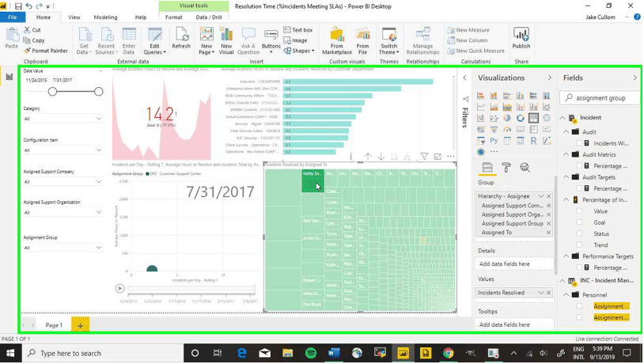Check the Trend field checkbox
This screenshot has height=364, width=644.
[x=579, y=245]
